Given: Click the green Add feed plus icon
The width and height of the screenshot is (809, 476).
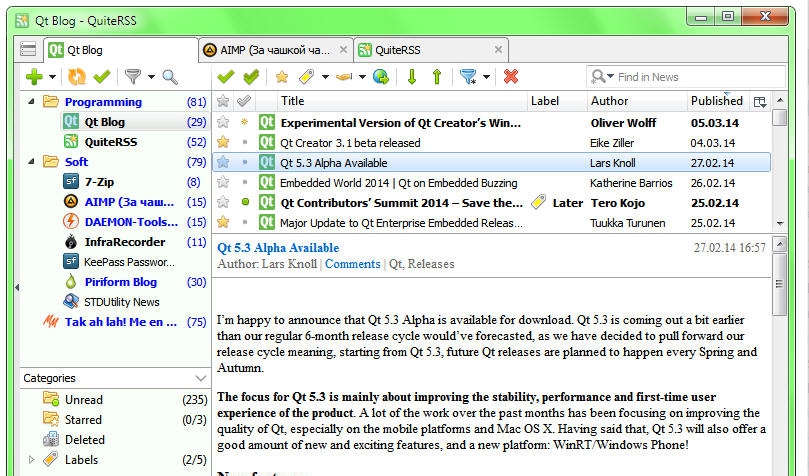Looking at the screenshot, I should pyautogui.click(x=34, y=77).
